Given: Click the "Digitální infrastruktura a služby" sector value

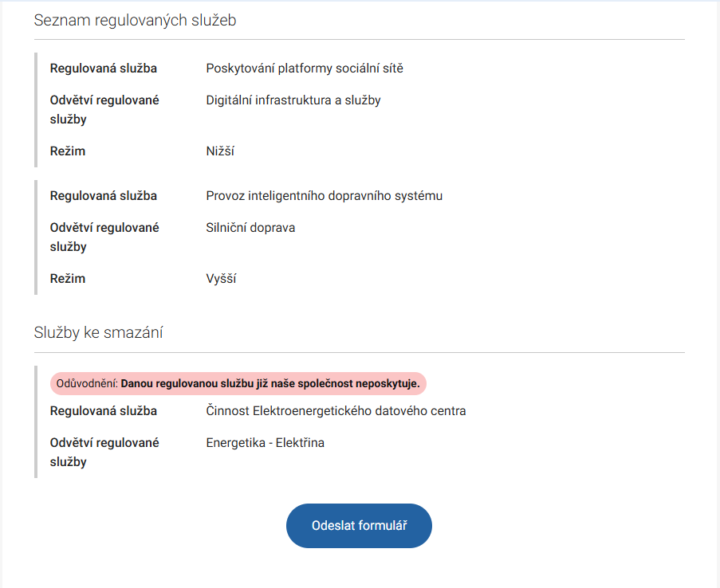Looking at the screenshot, I should [293, 100].
